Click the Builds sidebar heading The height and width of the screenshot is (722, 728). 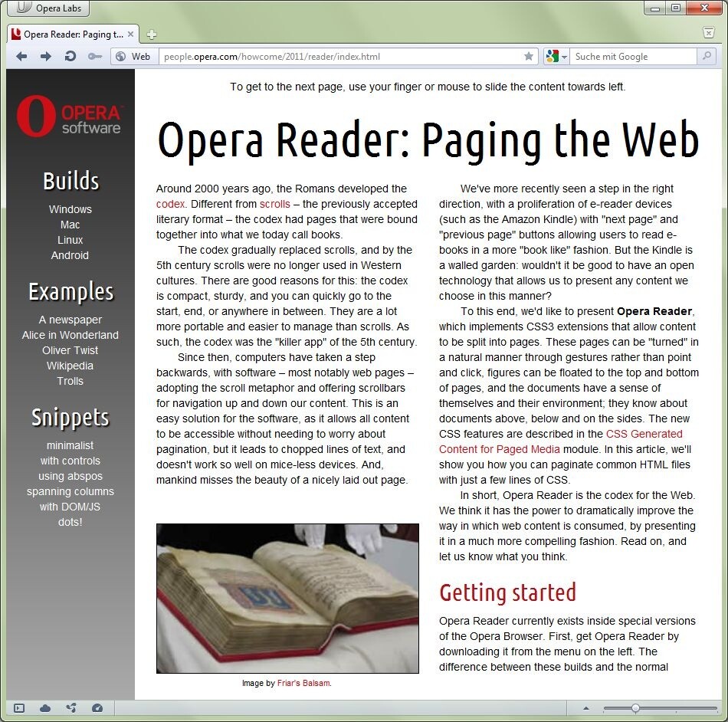[71, 181]
